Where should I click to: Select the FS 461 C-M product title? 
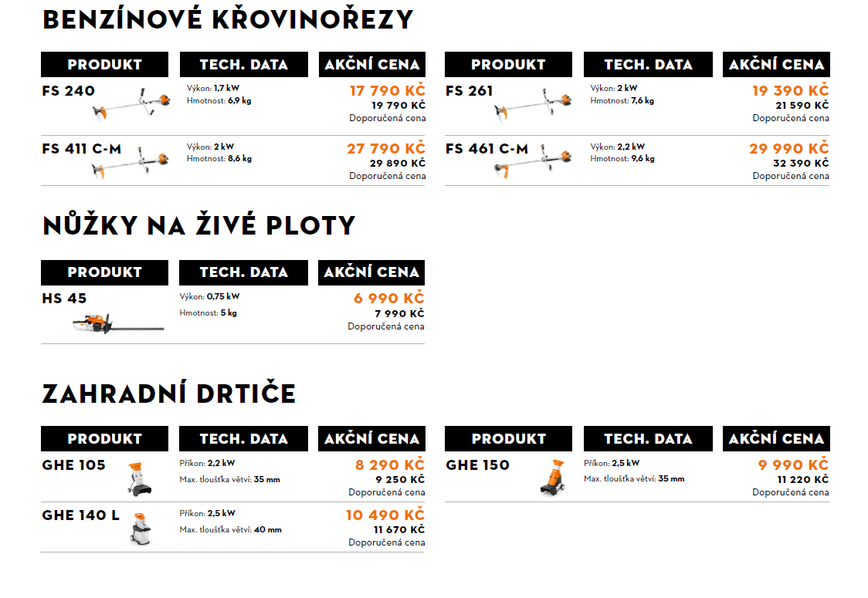(x=487, y=149)
